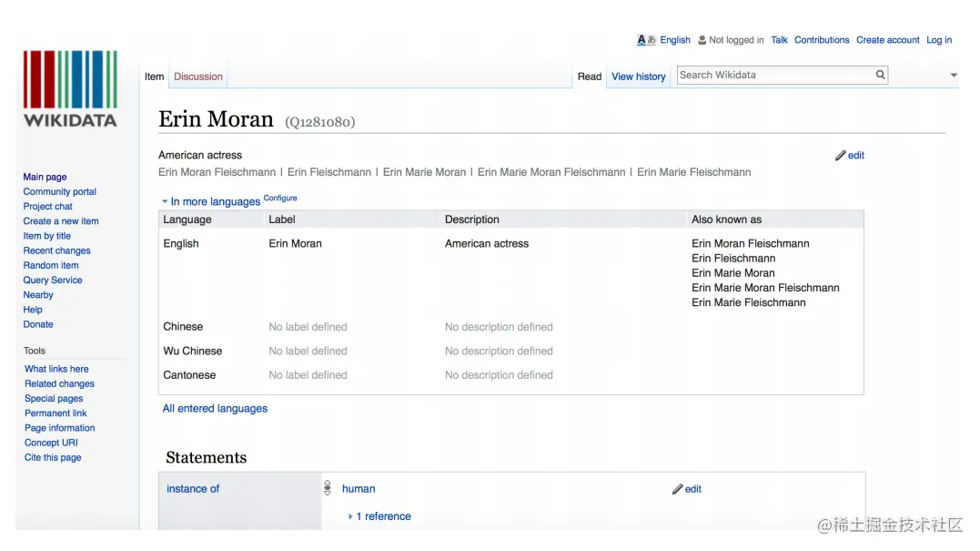Screen dimensions: 980x551
Task: Open Query Service
Action: (x=53, y=281)
